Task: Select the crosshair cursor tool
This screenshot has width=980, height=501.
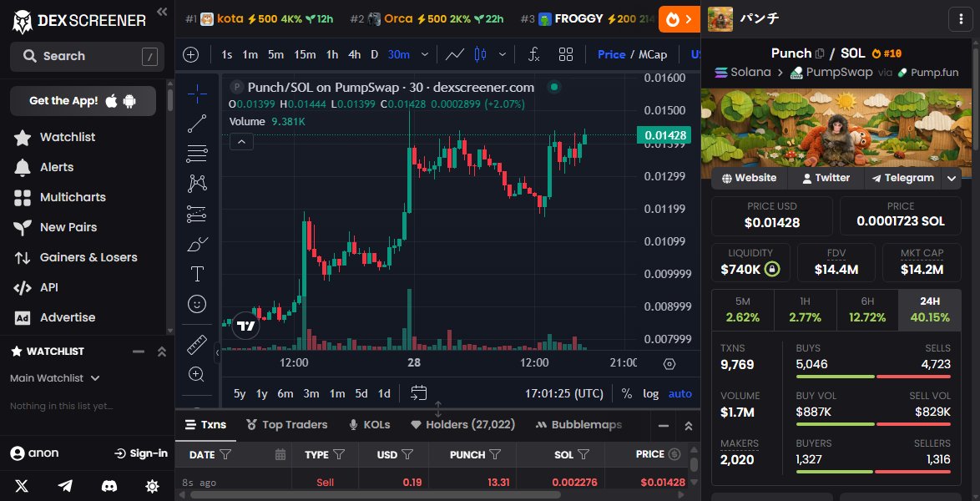Action: [197, 94]
